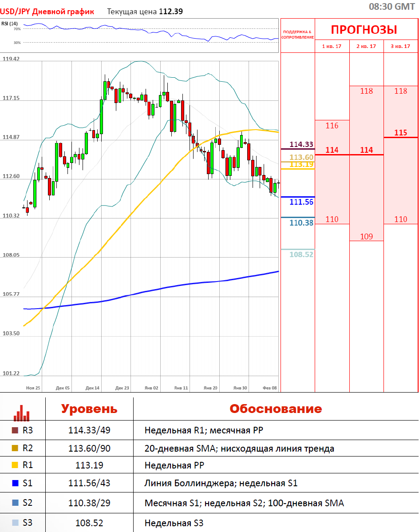Click the red bar chart icon
The height and width of the screenshot is (532, 419).
click(21, 413)
